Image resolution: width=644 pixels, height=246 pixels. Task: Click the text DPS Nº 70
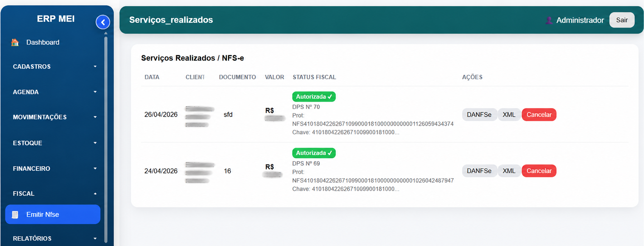tap(306, 107)
